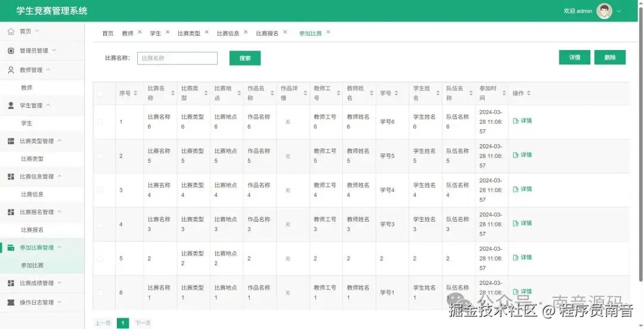This screenshot has width=644, height=329.
Task: Click the home icon in sidebar
Action: click(x=11, y=31)
